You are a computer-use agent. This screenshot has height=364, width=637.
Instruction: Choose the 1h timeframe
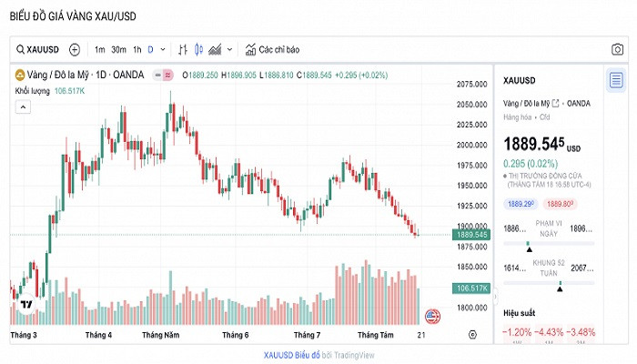[x=136, y=49]
